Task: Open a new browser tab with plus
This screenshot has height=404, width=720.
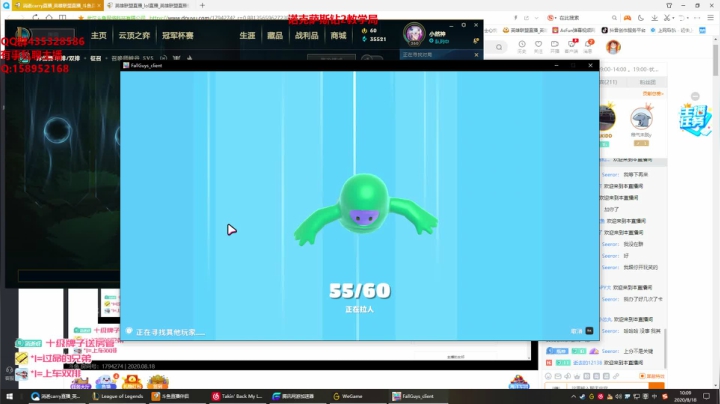Action: (202, 6)
